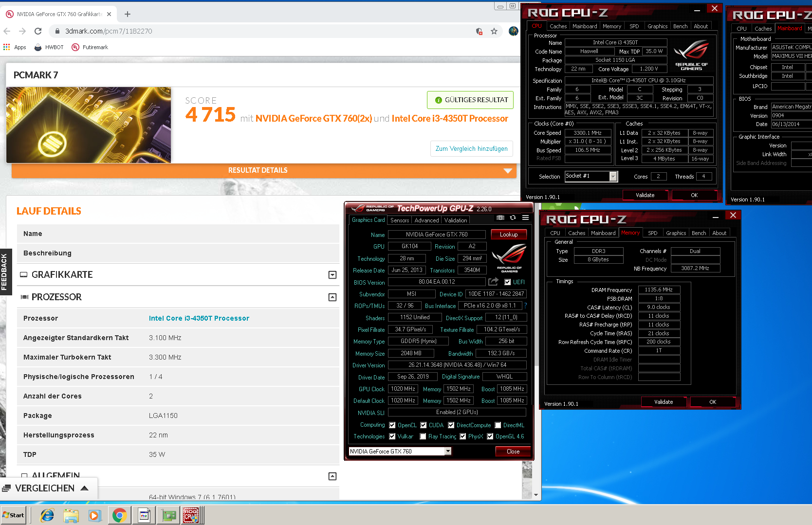The height and width of the screenshot is (525, 812).
Task: Open the GPU-Z hamburger menu
Action: point(526,217)
